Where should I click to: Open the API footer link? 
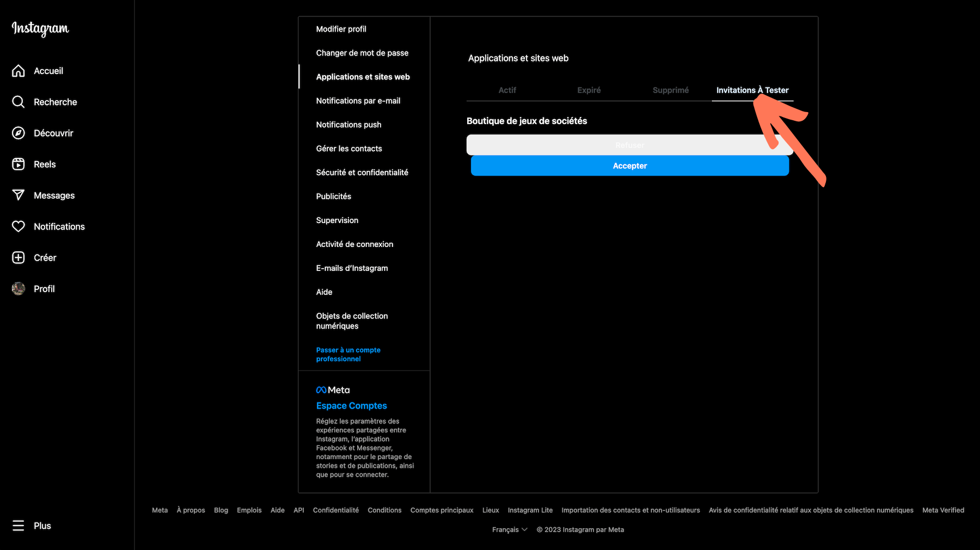tap(299, 510)
